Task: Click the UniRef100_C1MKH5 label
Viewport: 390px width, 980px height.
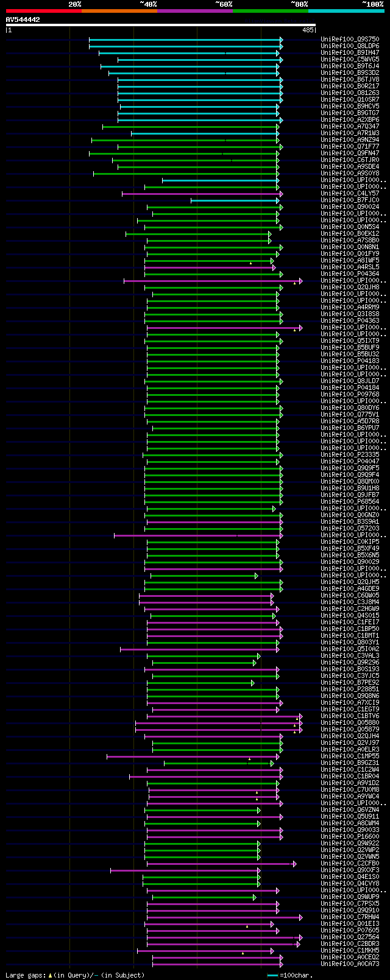Action: (x=350, y=951)
